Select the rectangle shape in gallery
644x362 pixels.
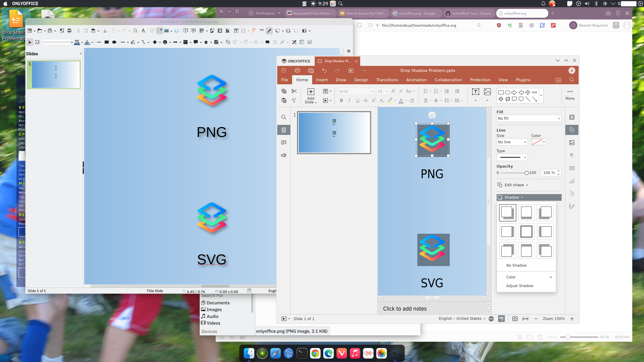[501, 93]
